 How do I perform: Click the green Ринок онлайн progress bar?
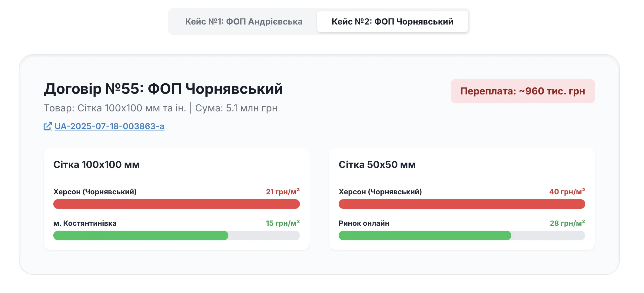click(x=425, y=235)
